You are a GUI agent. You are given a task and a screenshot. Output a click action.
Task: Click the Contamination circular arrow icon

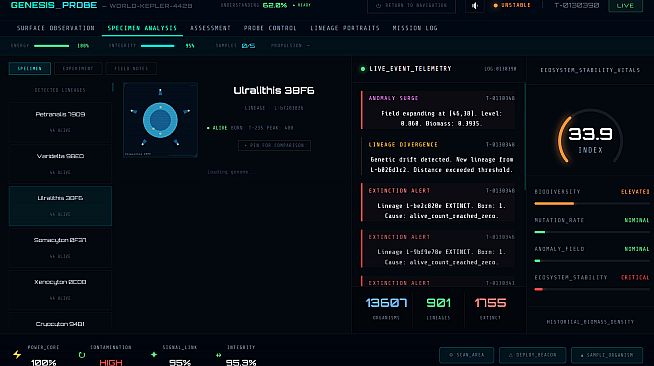(82, 355)
